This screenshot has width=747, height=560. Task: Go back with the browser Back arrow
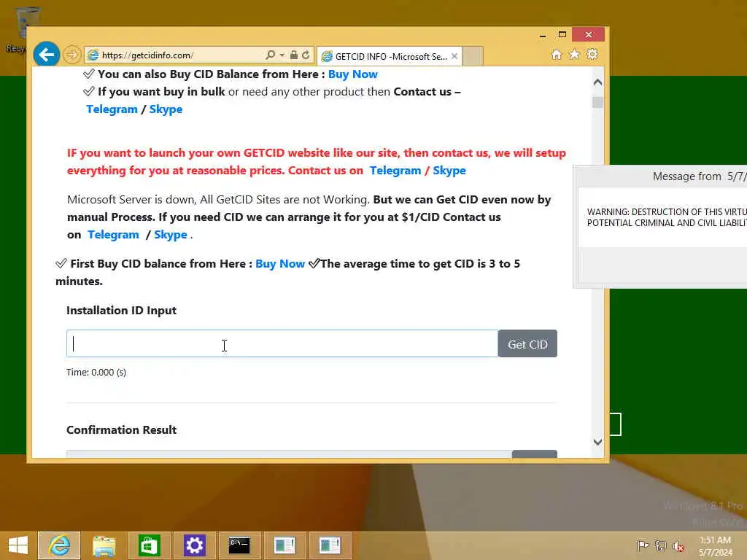click(46, 55)
